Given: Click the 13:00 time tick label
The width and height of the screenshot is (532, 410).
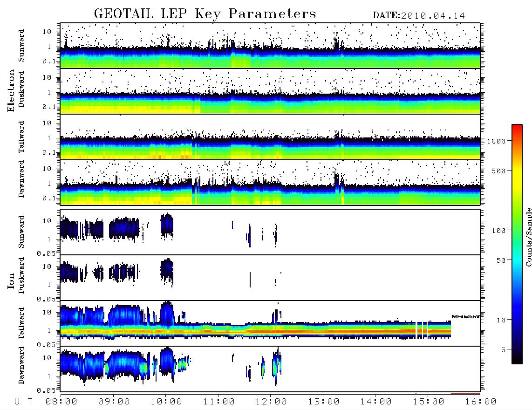Looking at the screenshot, I should coord(324,402).
